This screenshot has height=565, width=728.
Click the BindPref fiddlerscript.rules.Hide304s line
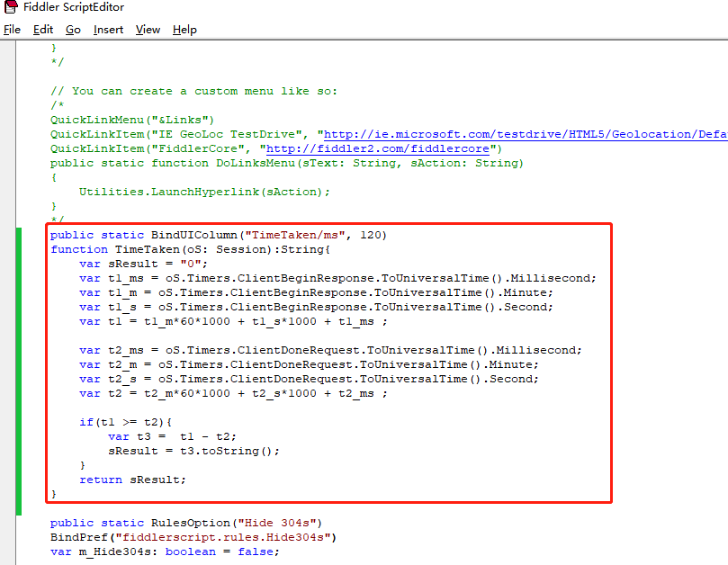[193, 537]
